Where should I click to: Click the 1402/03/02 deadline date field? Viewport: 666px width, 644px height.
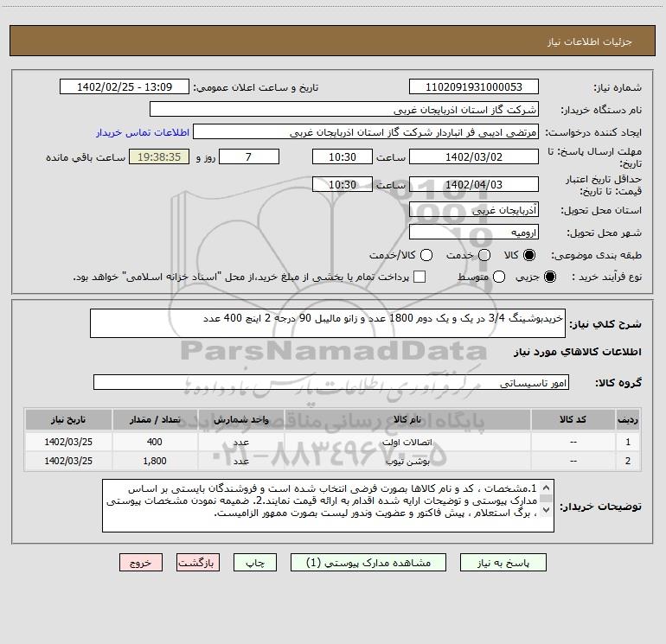tap(474, 156)
